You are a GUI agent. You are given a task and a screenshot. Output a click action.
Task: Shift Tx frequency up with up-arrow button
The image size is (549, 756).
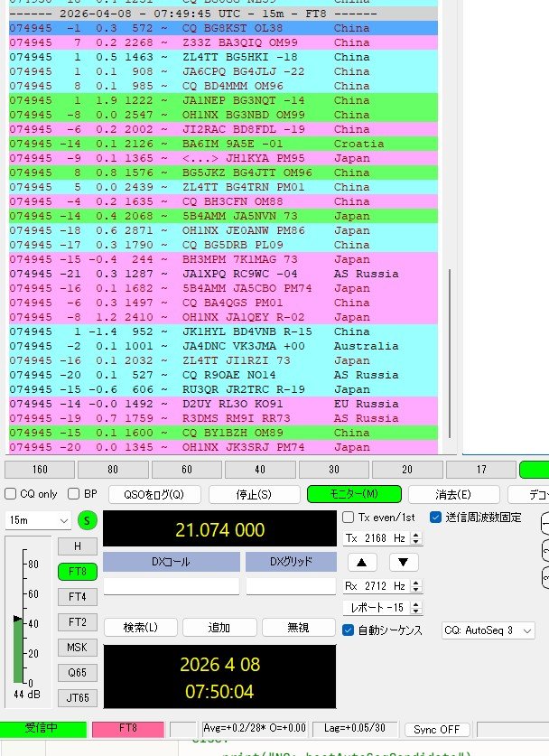[361, 562]
